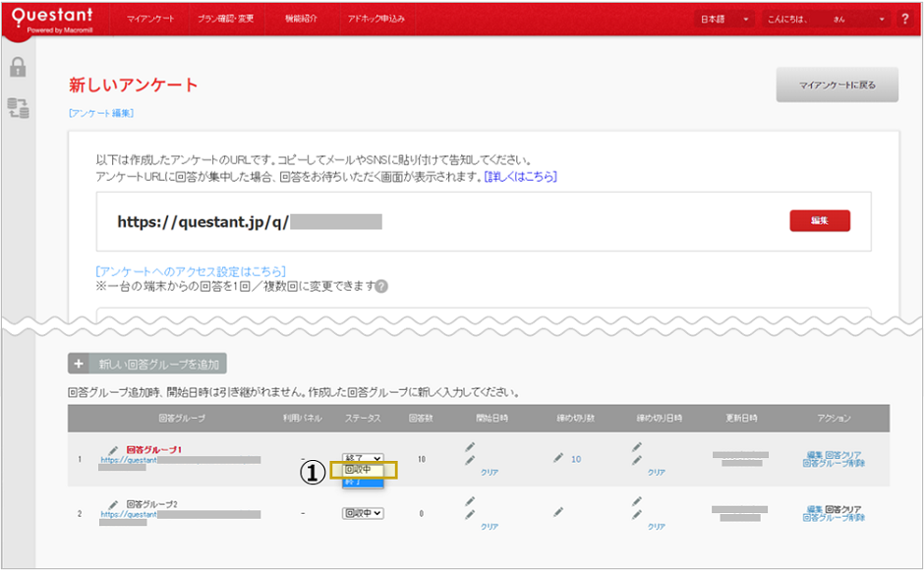Viewport: 924px width, 571px height.
Task: Click upper 締め切り日時 pencil in 回答グループ1 row
Action: pyautogui.click(x=637, y=447)
